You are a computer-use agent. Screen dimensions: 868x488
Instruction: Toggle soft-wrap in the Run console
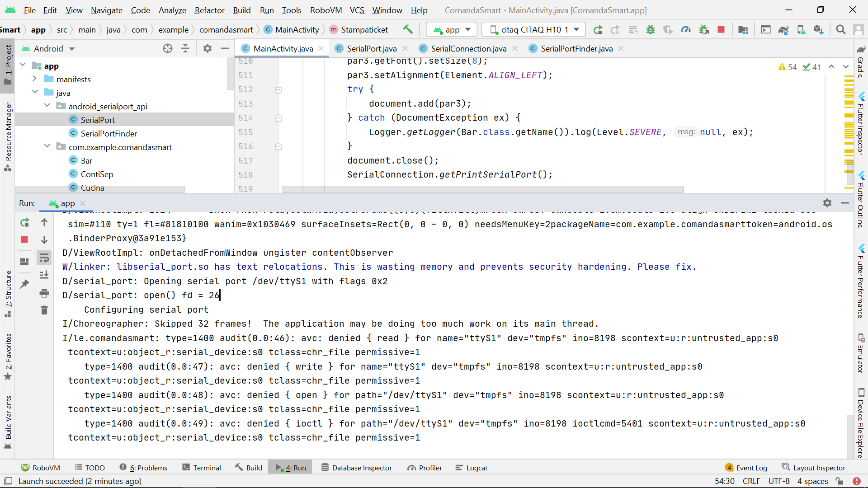[44, 258]
